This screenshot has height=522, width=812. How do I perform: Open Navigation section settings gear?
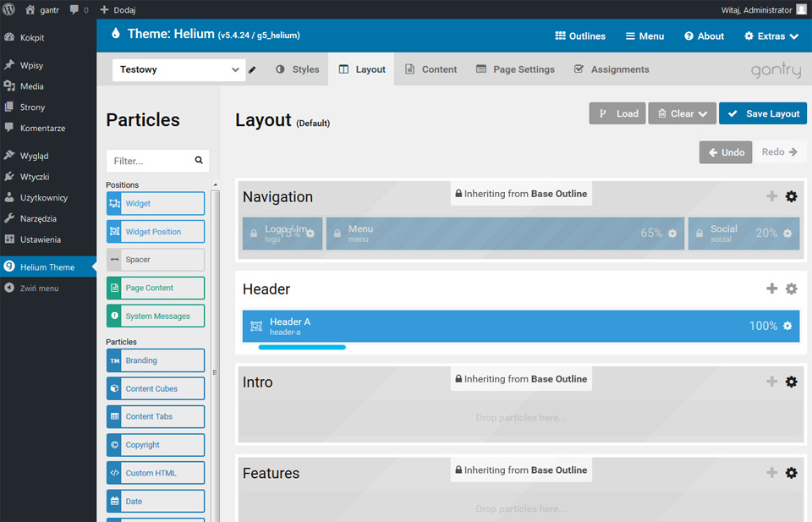[x=792, y=196]
